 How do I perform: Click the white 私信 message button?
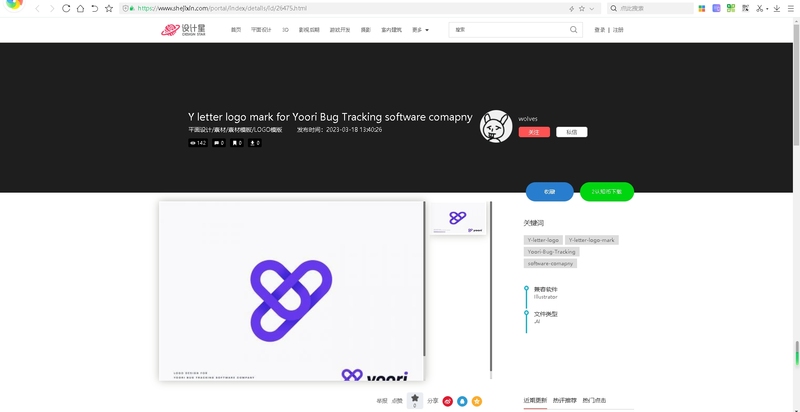pos(571,132)
